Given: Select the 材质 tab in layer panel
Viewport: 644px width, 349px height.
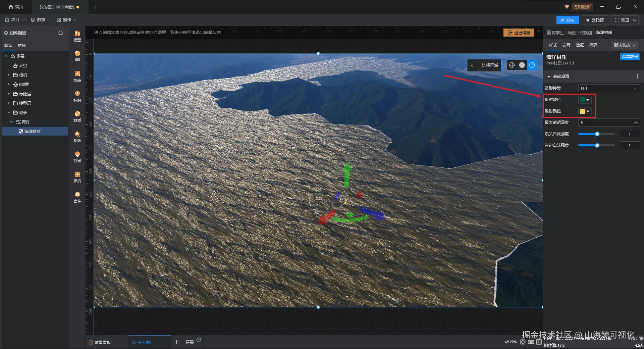Looking at the screenshot, I should (x=22, y=46).
